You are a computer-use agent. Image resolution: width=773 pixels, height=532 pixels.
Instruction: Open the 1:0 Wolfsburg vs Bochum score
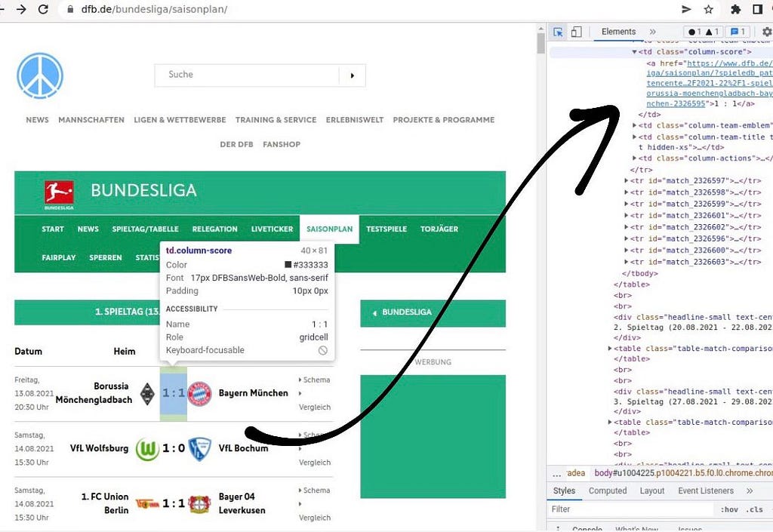(x=174, y=448)
